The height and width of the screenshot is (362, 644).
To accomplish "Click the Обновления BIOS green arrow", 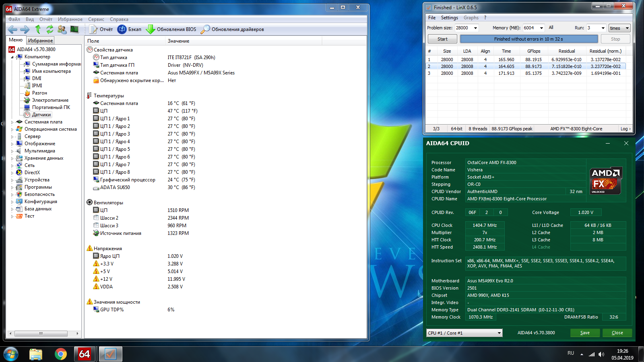I will click(x=151, y=29).
